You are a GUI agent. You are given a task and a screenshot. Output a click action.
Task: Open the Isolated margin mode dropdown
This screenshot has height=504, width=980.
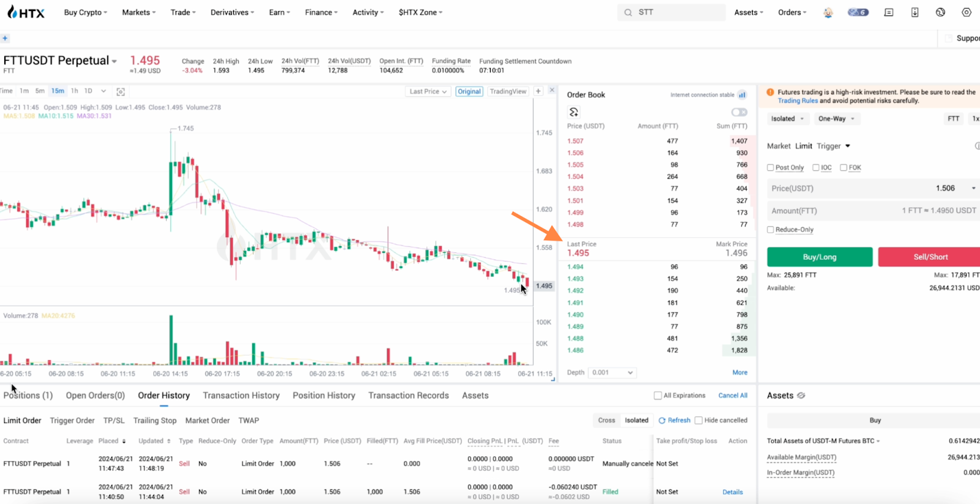[x=787, y=119]
